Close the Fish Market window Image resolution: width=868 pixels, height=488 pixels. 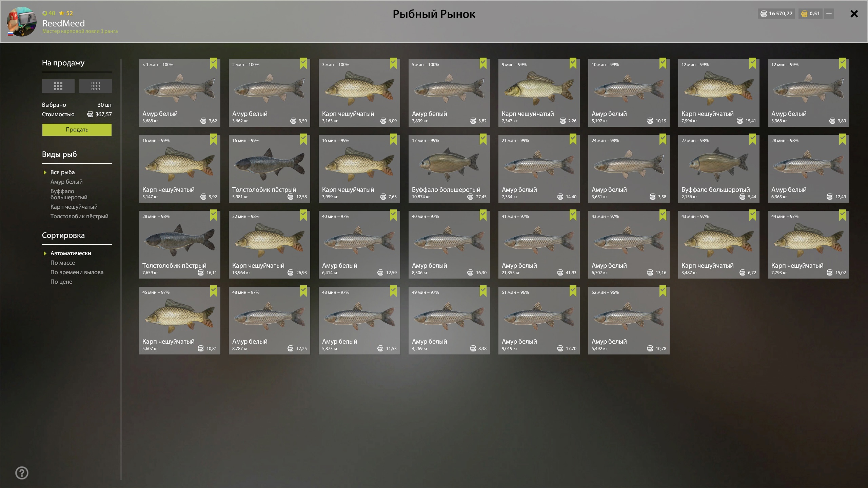click(x=854, y=14)
